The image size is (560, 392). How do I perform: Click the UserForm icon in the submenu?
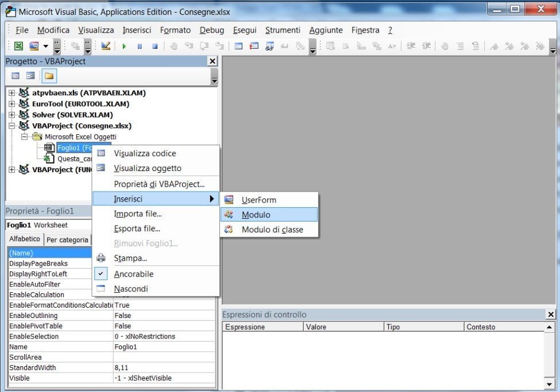(x=229, y=200)
